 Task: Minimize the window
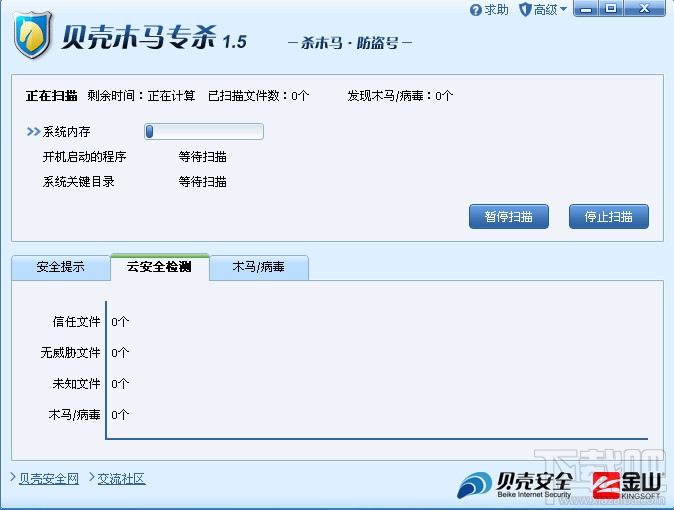585,9
